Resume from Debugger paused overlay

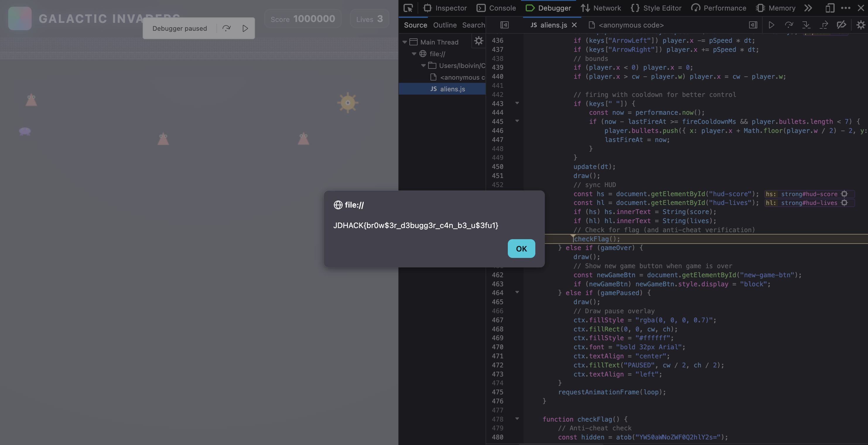point(245,28)
